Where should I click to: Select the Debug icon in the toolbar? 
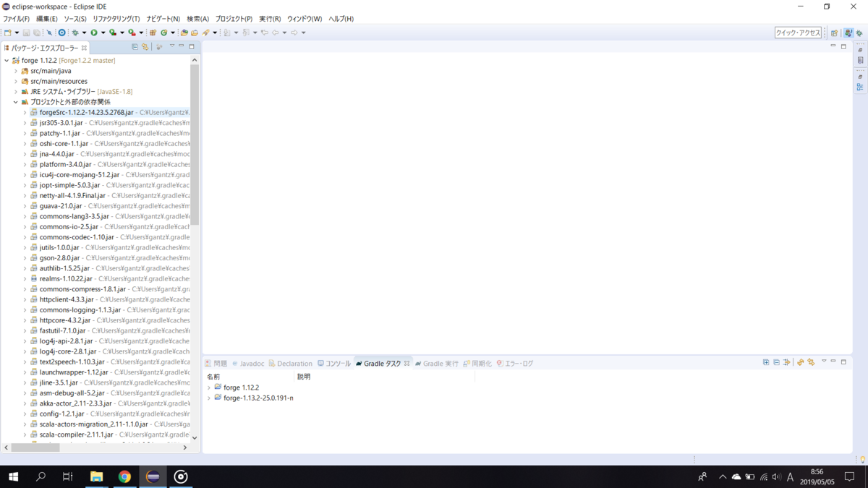pos(76,32)
